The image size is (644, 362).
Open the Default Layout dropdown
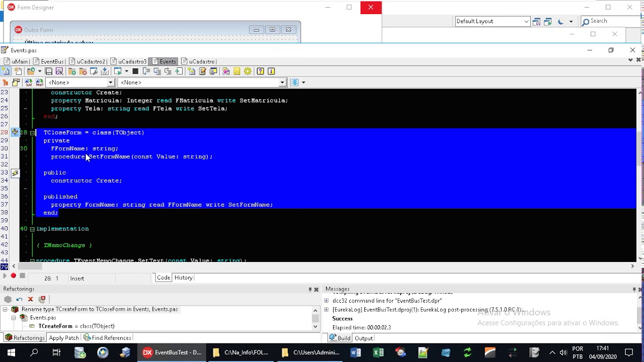pyautogui.click(x=526, y=21)
